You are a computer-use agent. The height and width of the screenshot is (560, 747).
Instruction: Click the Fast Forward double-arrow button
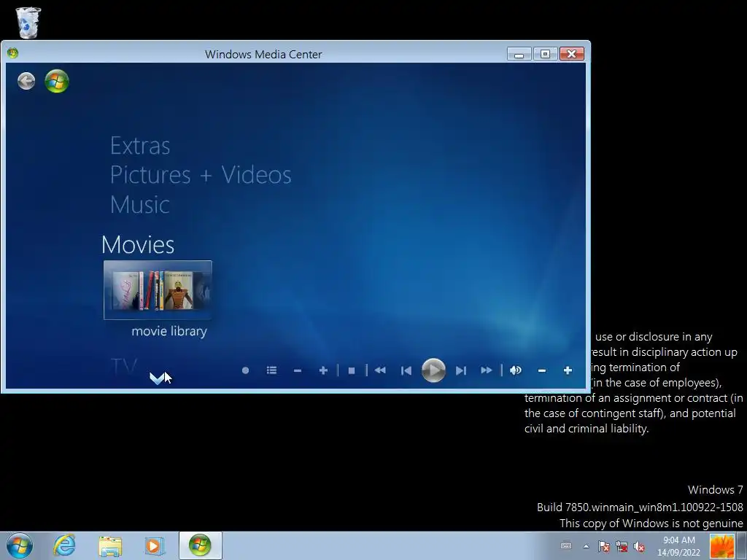click(487, 370)
